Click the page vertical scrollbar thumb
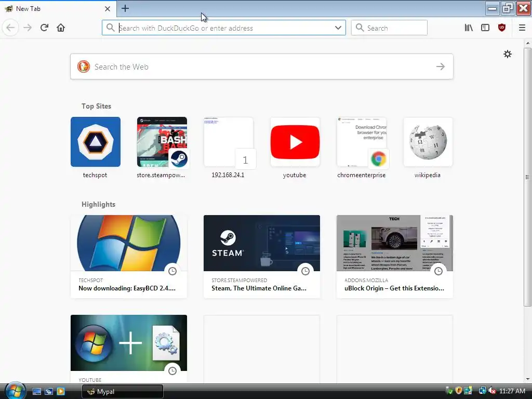Screen dimensions: 532x399 (527, 177)
